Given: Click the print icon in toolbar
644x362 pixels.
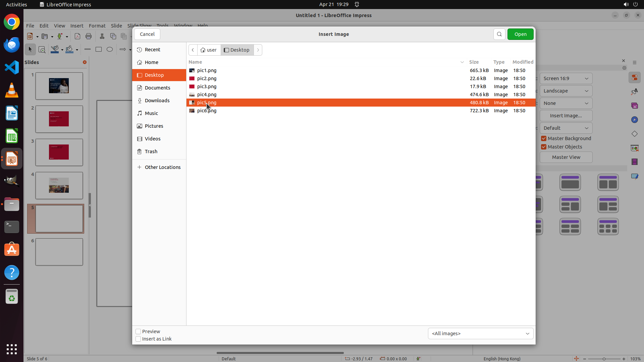Looking at the screenshot, I should [89, 36].
